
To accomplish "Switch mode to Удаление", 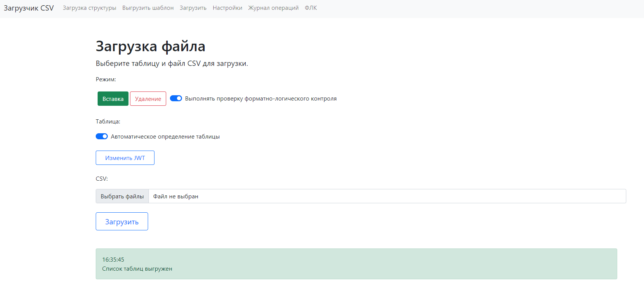I will pyautogui.click(x=148, y=99).
